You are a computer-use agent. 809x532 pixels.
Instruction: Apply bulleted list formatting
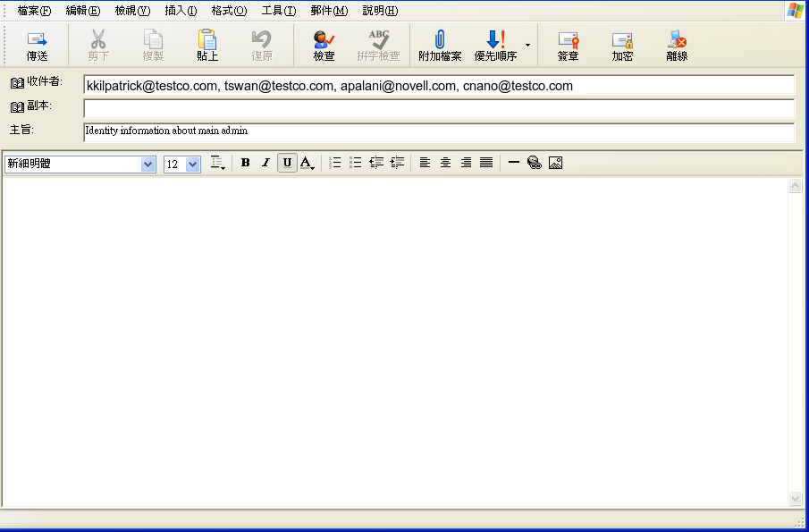[356, 163]
